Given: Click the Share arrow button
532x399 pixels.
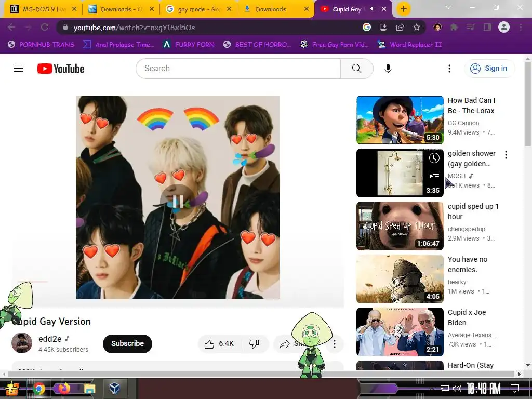Looking at the screenshot, I should tap(285, 344).
